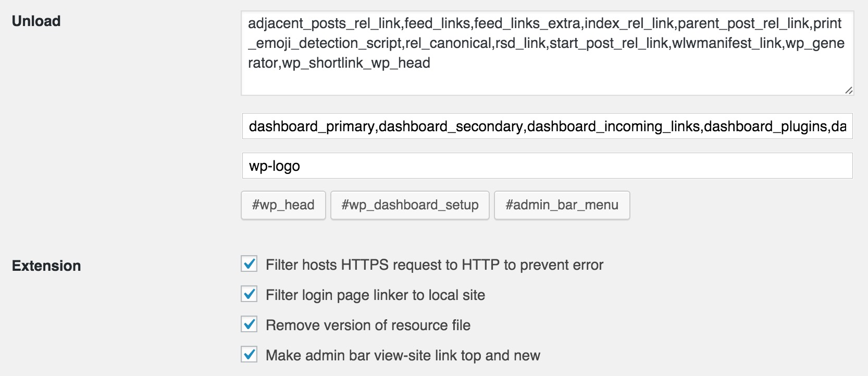Click into the wp-logo input field

[547, 166]
